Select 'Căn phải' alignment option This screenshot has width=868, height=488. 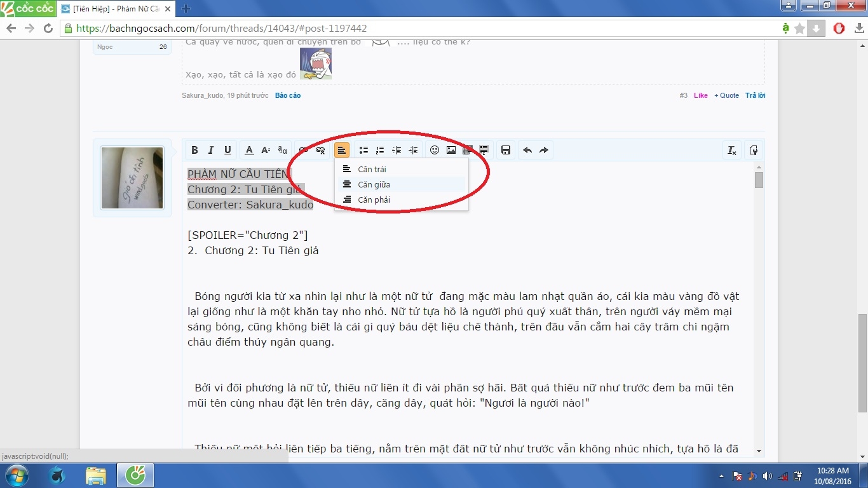point(374,200)
